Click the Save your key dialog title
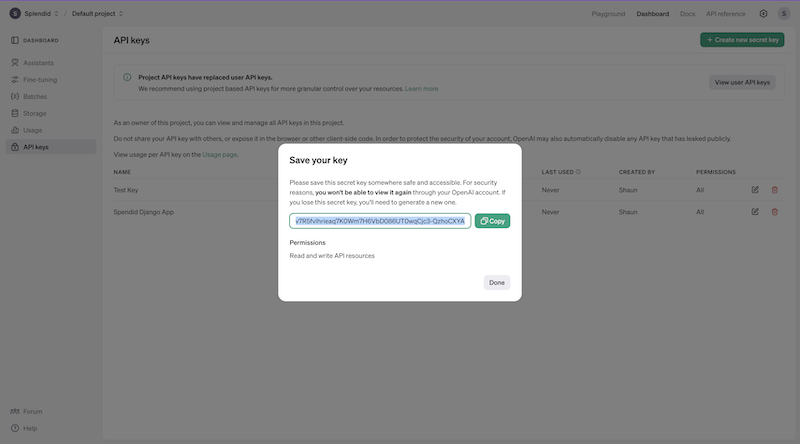800x444 pixels. [x=318, y=160]
